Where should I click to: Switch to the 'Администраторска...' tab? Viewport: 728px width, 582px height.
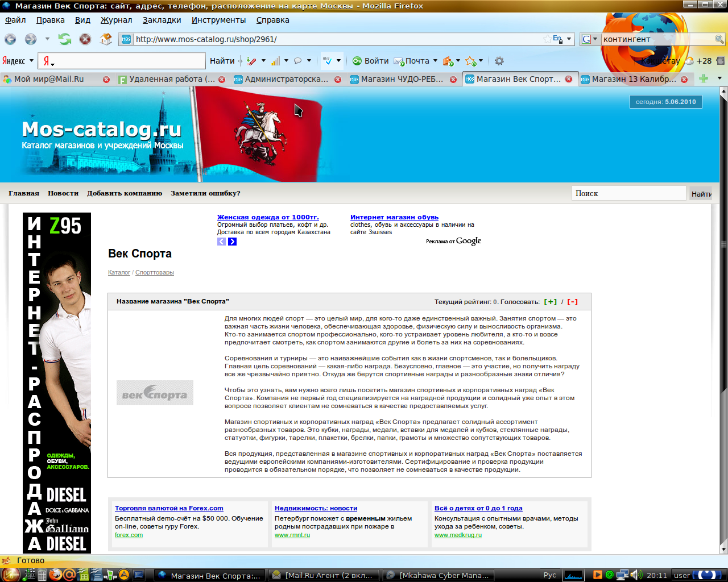click(x=287, y=79)
